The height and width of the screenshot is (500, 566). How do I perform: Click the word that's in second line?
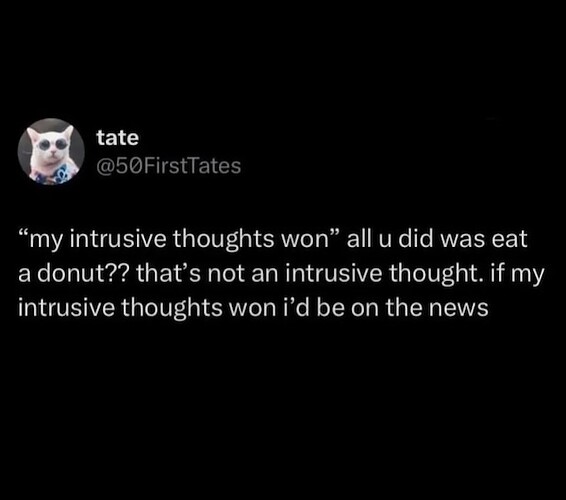[x=169, y=274]
